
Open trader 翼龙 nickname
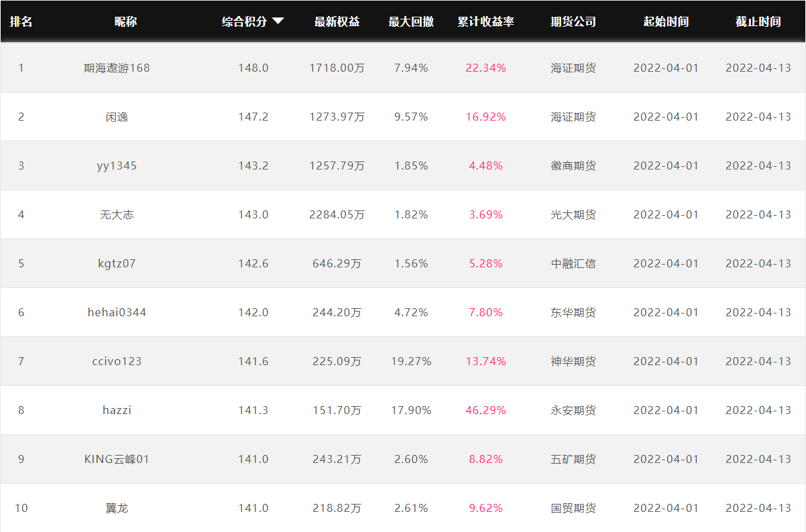click(x=117, y=508)
